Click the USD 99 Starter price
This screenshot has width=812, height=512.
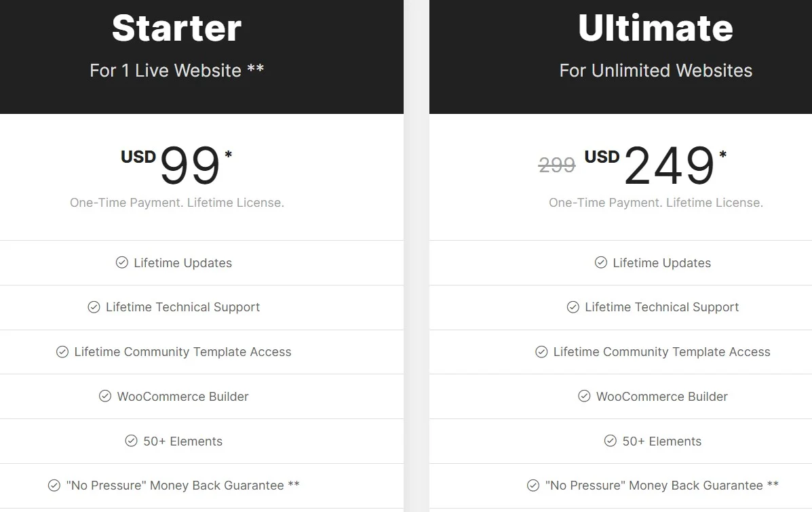176,165
